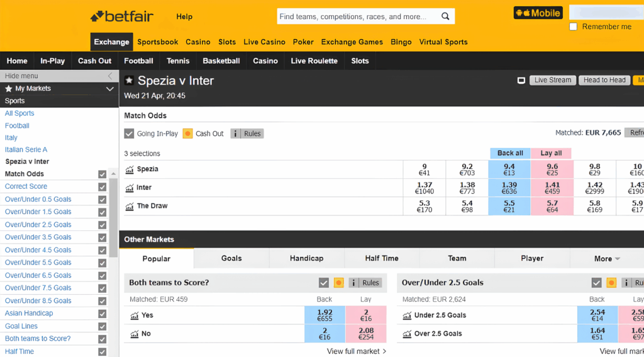Open the Spezia price graph icon
The image size is (644, 357).
pos(130,169)
